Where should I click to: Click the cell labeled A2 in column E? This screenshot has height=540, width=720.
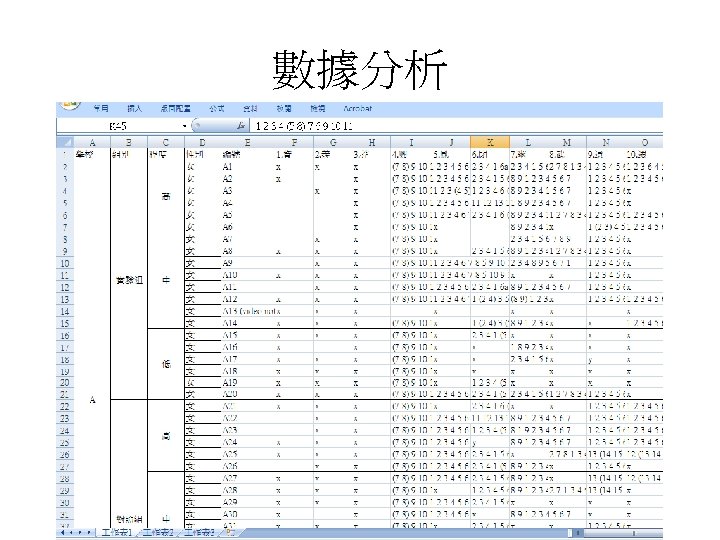tap(248, 179)
